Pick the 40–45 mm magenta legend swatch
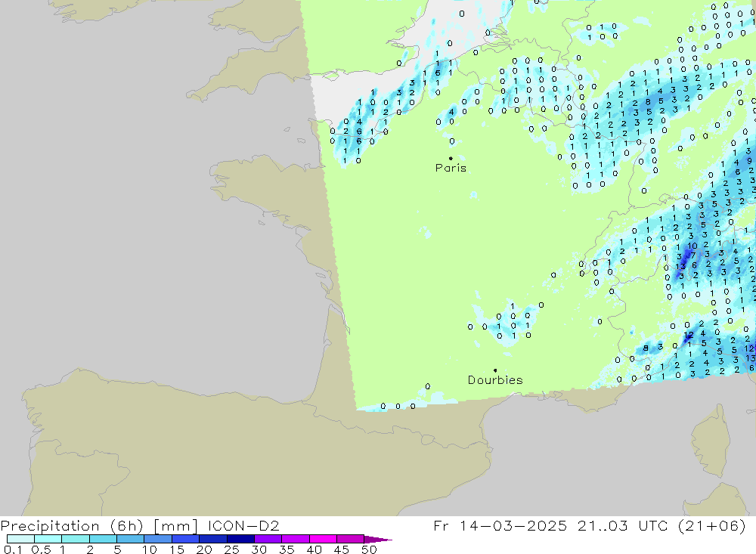Viewport: 756px width, 554px height. (x=323, y=539)
